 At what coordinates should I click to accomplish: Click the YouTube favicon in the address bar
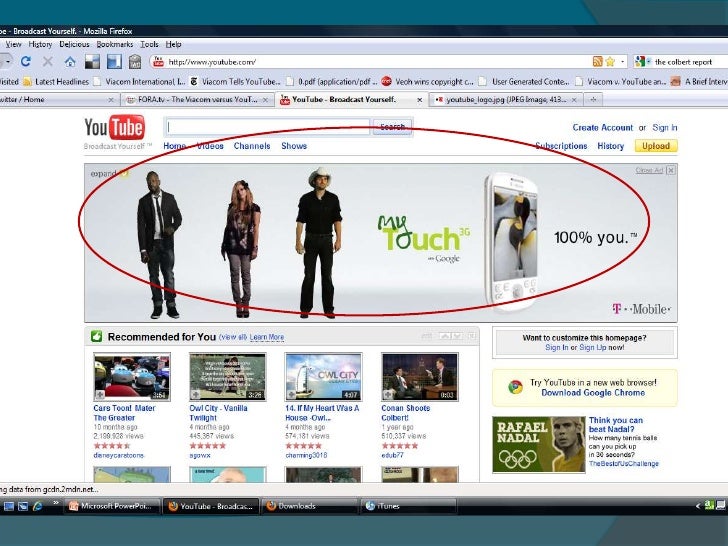[158, 61]
